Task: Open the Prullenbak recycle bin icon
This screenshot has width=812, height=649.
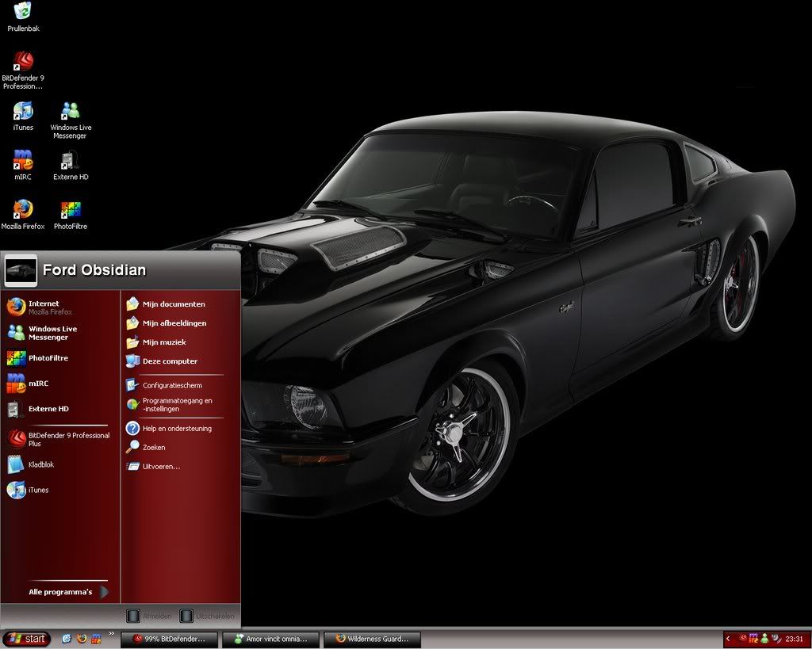Action: click(23, 17)
